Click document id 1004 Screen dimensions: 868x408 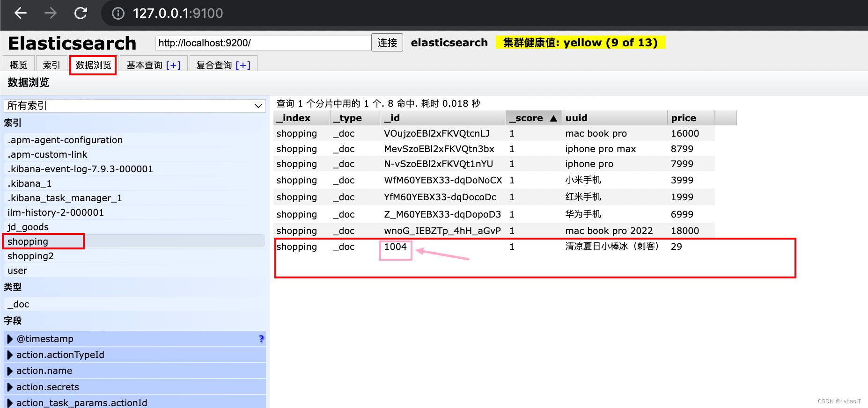pos(396,247)
